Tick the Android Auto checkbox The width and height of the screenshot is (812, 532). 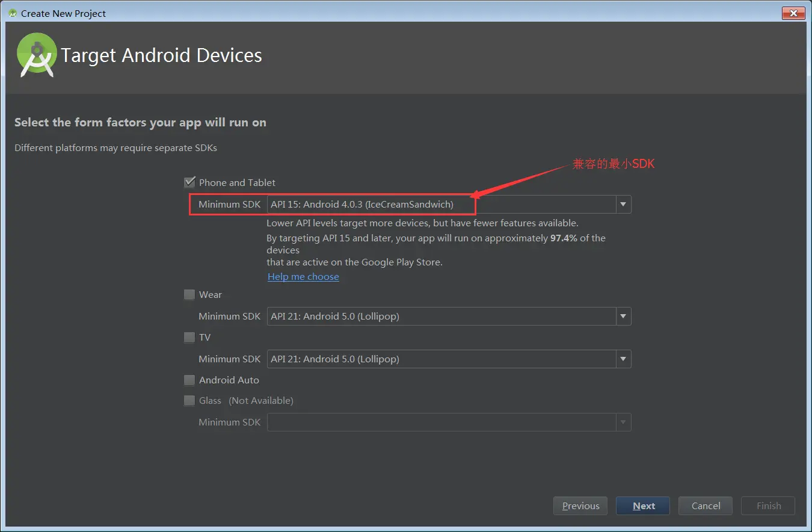pos(189,380)
